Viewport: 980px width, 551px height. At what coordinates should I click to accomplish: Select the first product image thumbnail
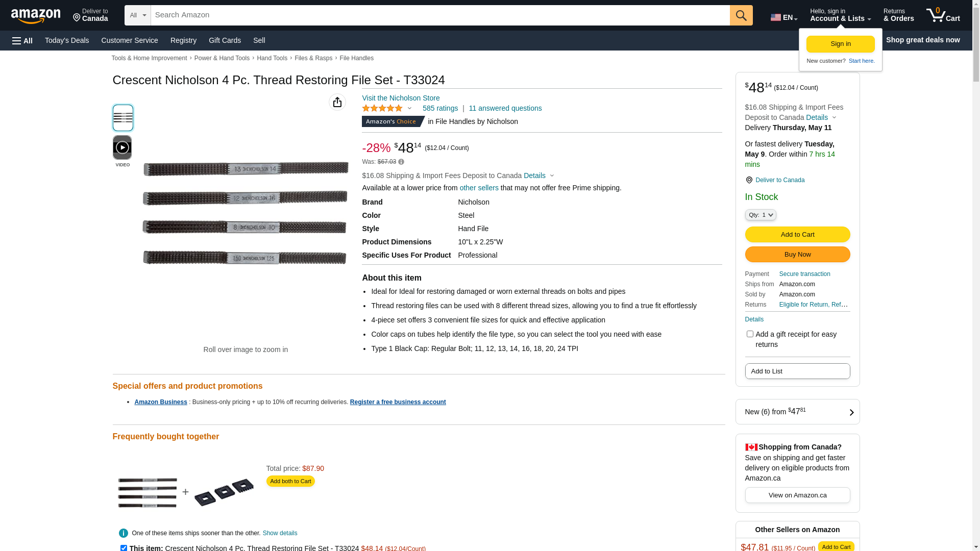coord(122,118)
